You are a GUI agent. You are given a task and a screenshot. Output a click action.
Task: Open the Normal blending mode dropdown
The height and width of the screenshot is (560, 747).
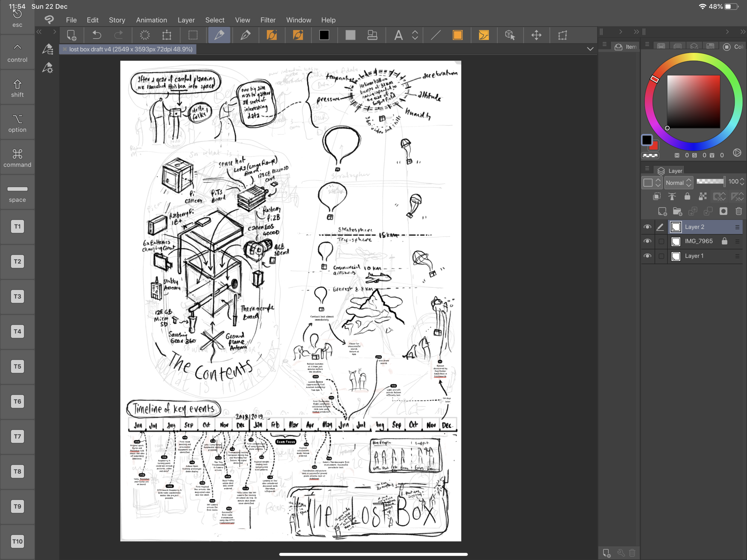[679, 183]
